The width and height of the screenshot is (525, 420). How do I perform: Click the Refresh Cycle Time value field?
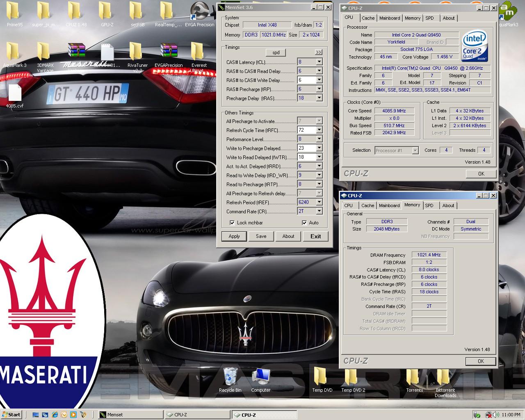306,130
